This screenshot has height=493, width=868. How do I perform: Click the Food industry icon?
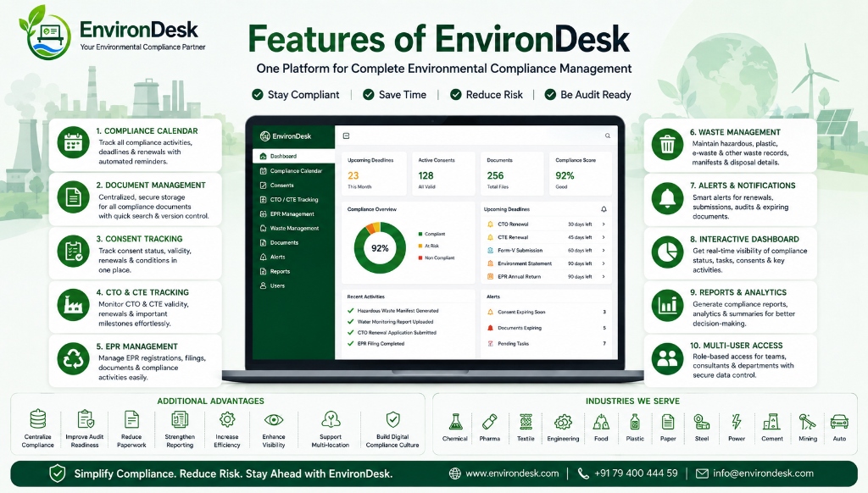pyautogui.click(x=601, y=422)
